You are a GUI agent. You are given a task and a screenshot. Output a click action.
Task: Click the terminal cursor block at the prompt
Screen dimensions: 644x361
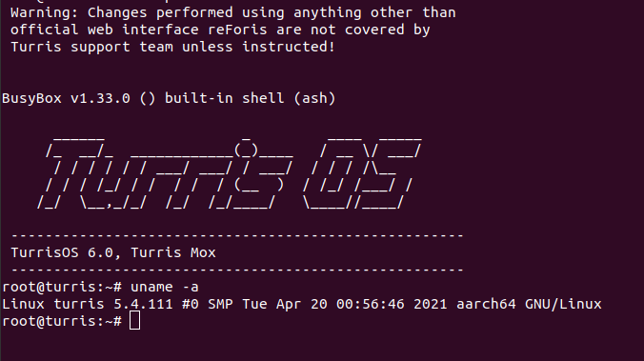(134, 320)
